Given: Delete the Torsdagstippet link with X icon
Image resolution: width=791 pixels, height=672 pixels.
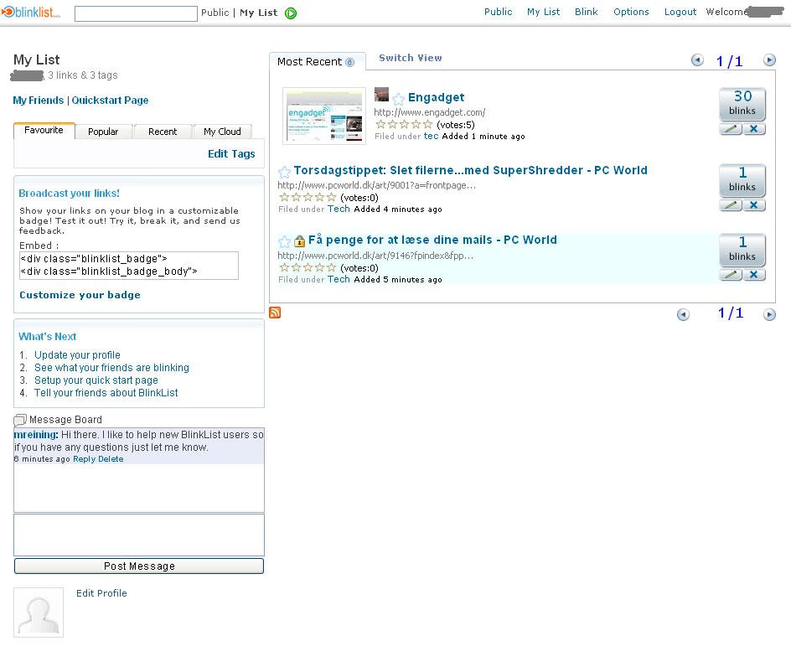Looking at the screenshot, I should [x=753, y=205].
